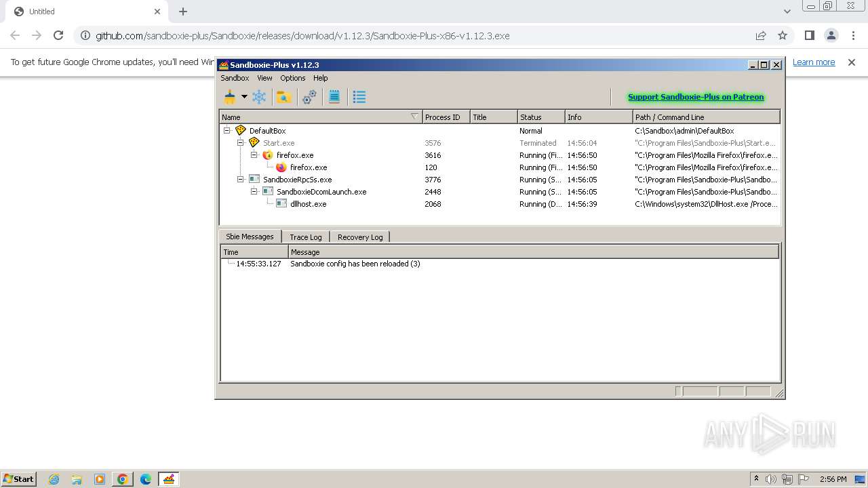Click Learn more link in Chrome infobar
The height and width of the screenshot is (488, 868).
coord(814,62)
